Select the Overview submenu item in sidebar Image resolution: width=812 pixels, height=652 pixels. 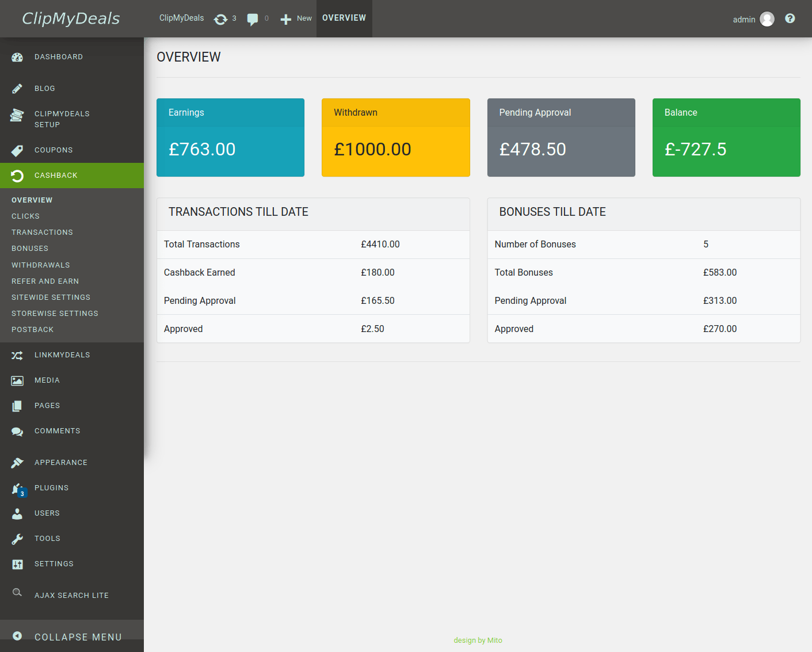pos(32,200)
